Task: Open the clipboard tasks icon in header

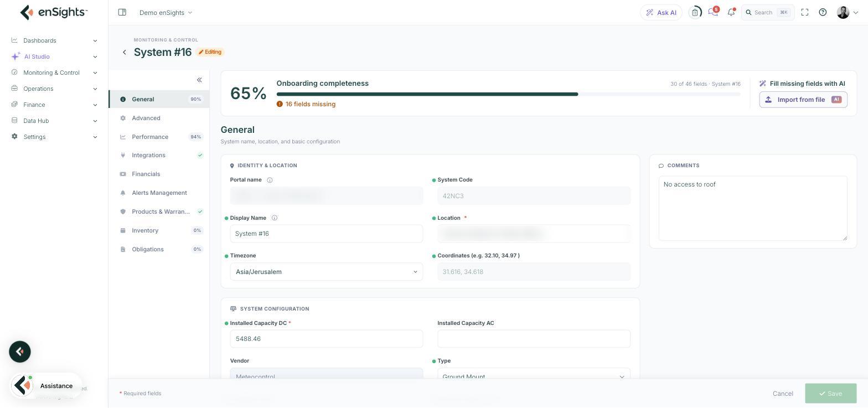Action: click(x=695, y=12)
